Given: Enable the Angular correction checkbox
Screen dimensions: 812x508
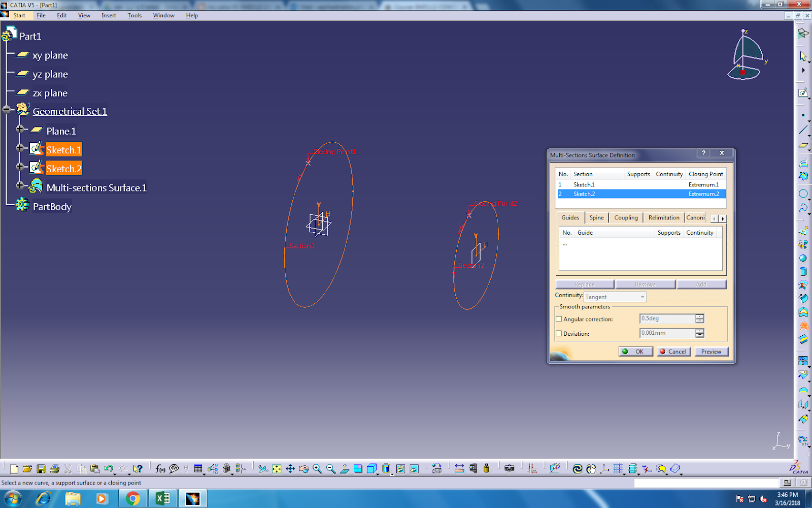Looking at the screenshot, I should (x=559, y=319).
